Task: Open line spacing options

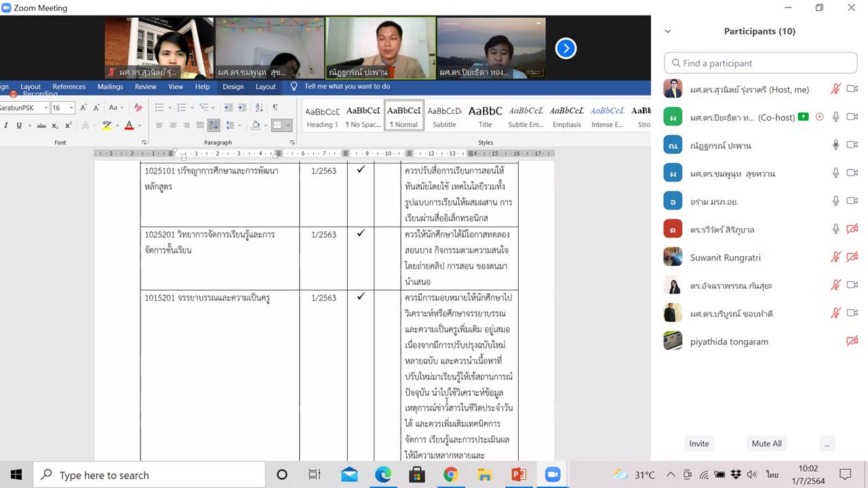Action: pyautogui.click(x=231, y=125)
